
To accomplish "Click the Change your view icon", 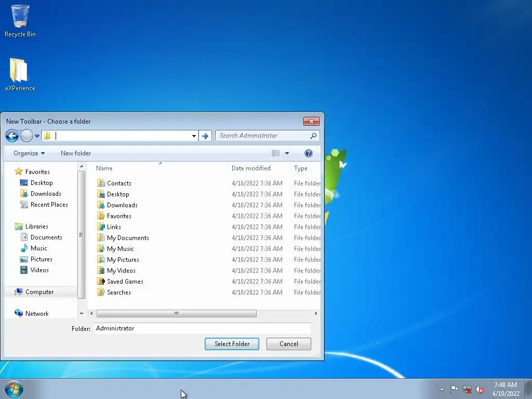I will click(x=275, y=153).
